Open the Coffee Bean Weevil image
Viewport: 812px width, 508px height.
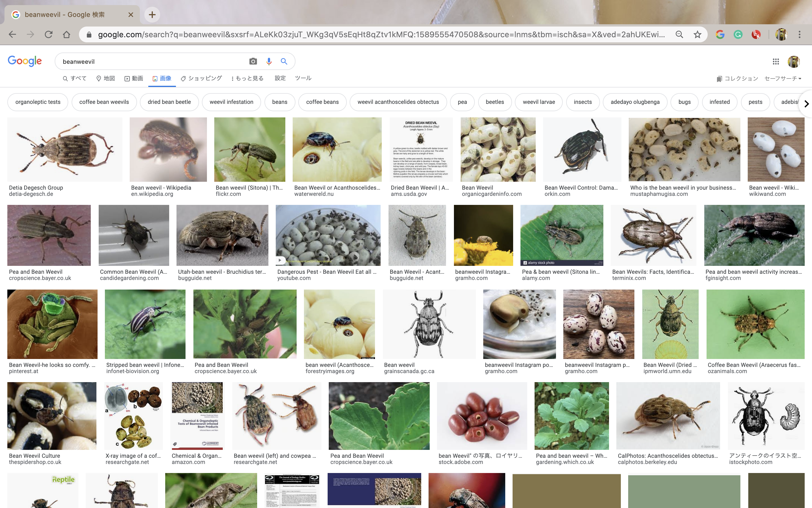[x=755, y=324]
